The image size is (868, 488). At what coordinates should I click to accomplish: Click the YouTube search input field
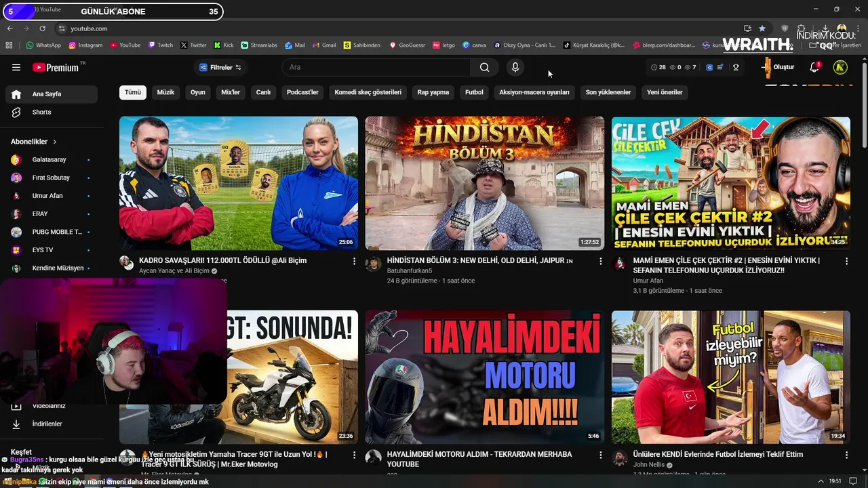pyautogui.click(x=376, y=67)
